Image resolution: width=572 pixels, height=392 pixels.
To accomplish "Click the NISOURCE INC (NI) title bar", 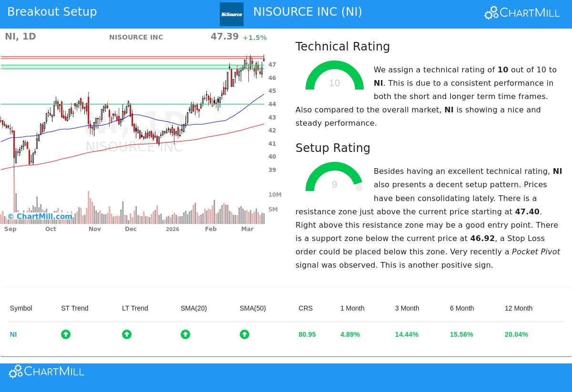I will click(x=308, y=12).
